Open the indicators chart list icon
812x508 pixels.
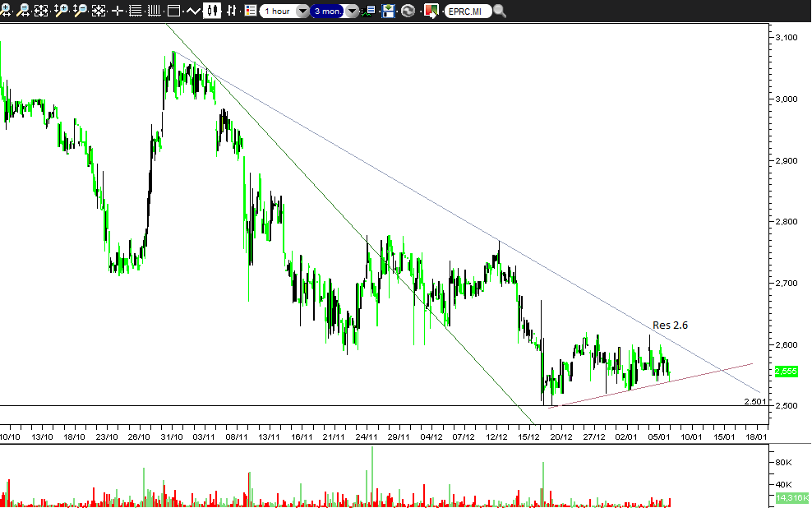(369, 11)
